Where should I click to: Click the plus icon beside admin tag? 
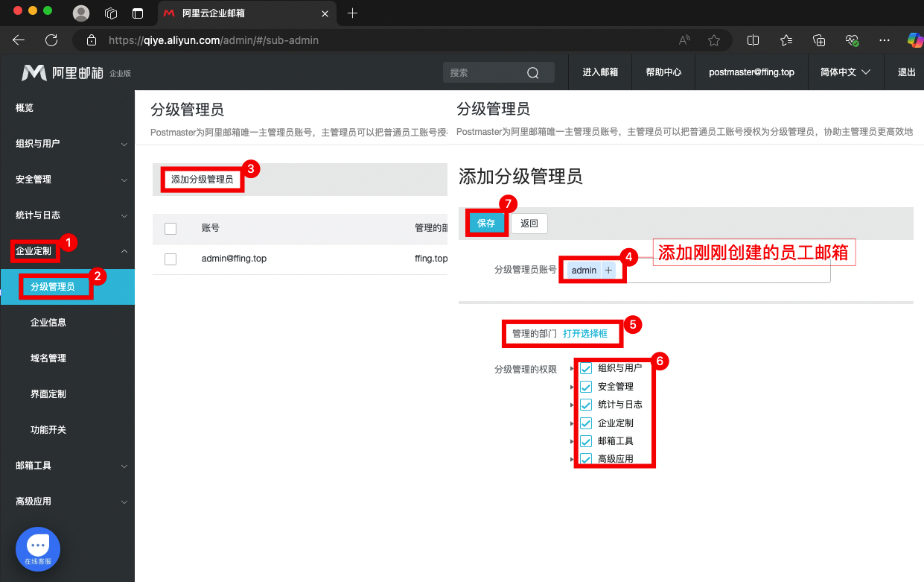[608, 271]
